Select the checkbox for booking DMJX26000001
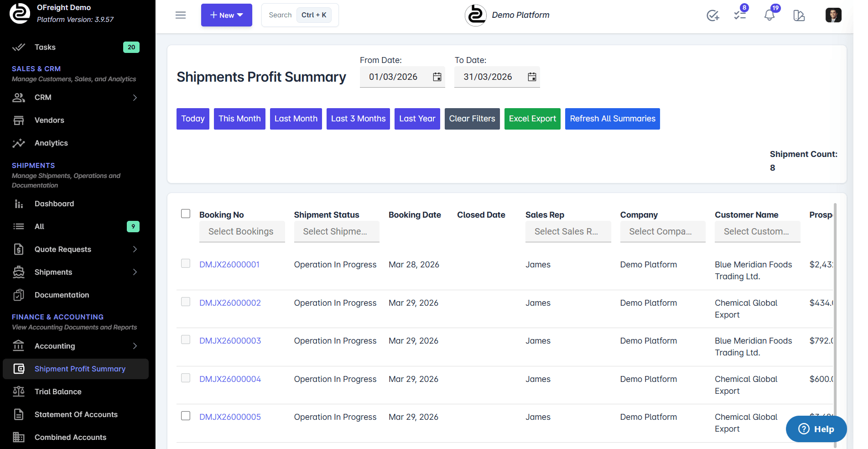 click(185, 263)
